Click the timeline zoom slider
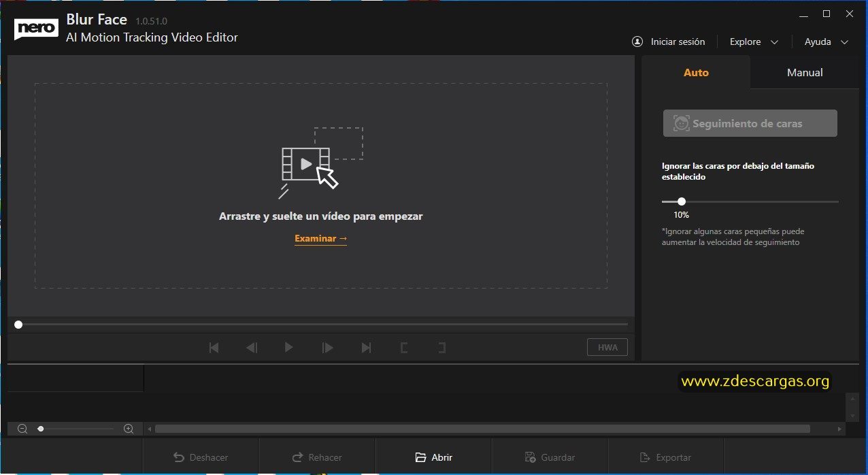 click(x=76, y=429)
